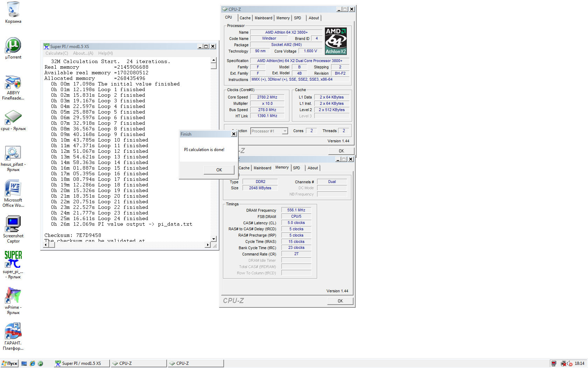The width and height of the screenshot is (588, 368).
Task: Select CPU tab in upper CPU-Z
Action: click(x=229, y=17)
